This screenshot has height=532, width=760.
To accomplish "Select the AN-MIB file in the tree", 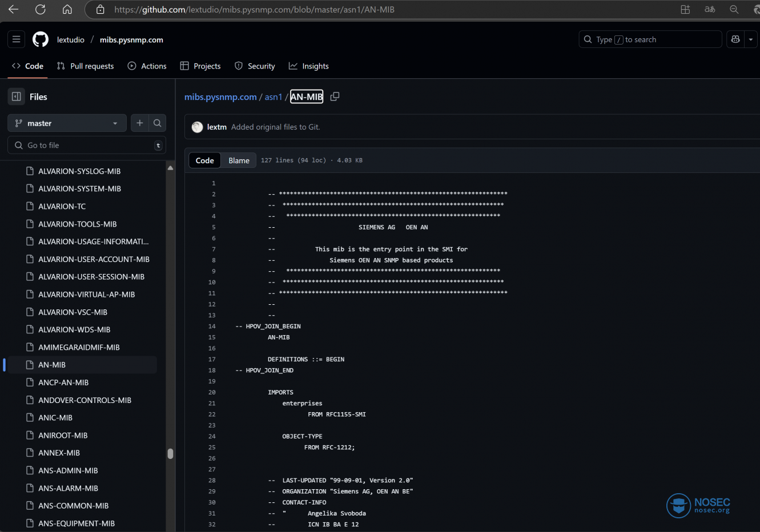I will tap(52, 365).
